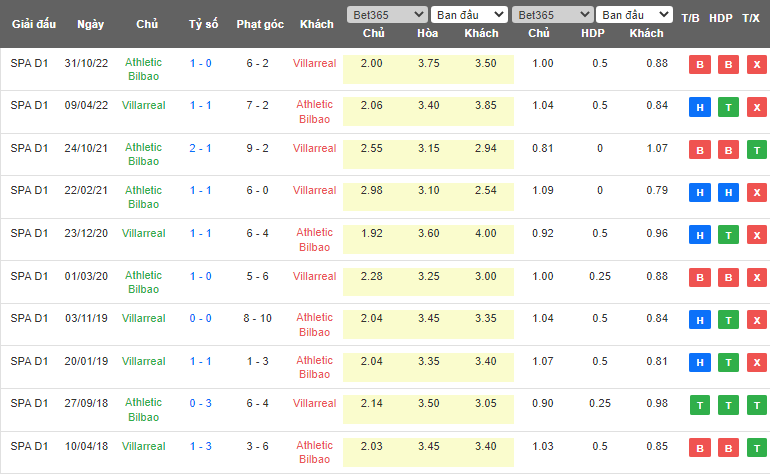This screenshot has width=770, height=474.
Task: Click the corner count 5 - 6
Action: pyautogui.click(x=257, y=277)
